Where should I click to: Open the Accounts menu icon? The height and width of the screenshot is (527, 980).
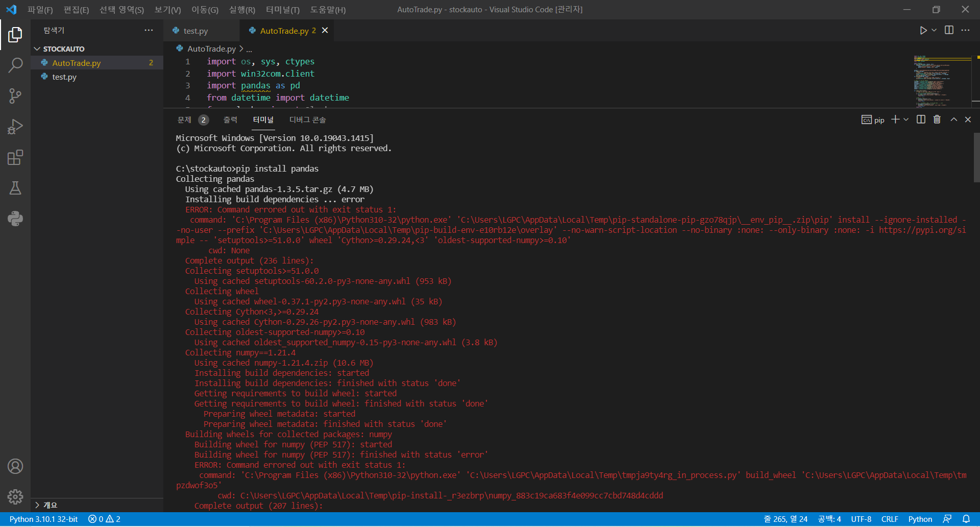(x=15, y=466)
